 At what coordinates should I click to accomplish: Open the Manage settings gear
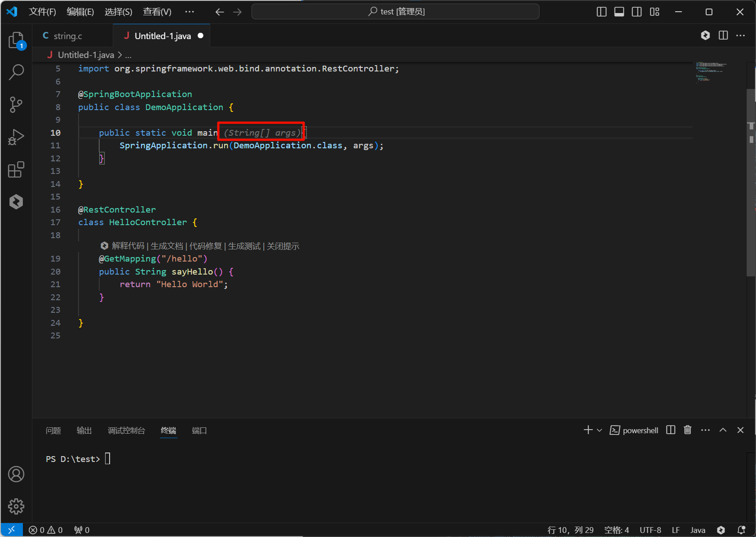pos(16,506)
